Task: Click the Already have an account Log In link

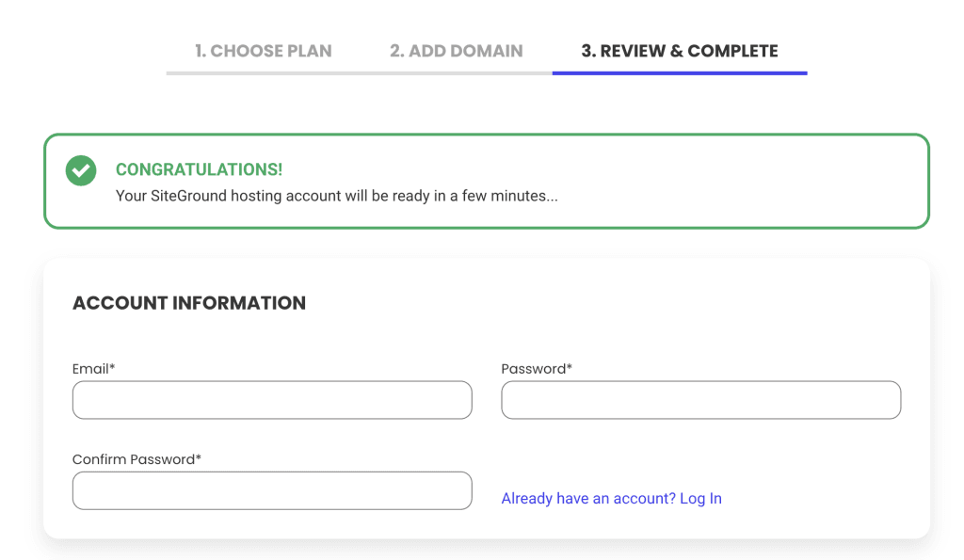Action: (x=611, y=499)
